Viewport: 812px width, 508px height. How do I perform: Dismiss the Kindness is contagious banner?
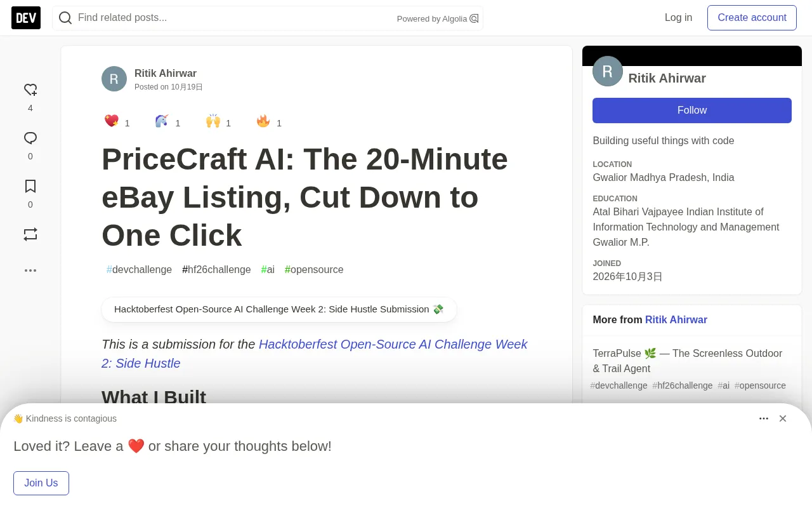pos(783,418)
